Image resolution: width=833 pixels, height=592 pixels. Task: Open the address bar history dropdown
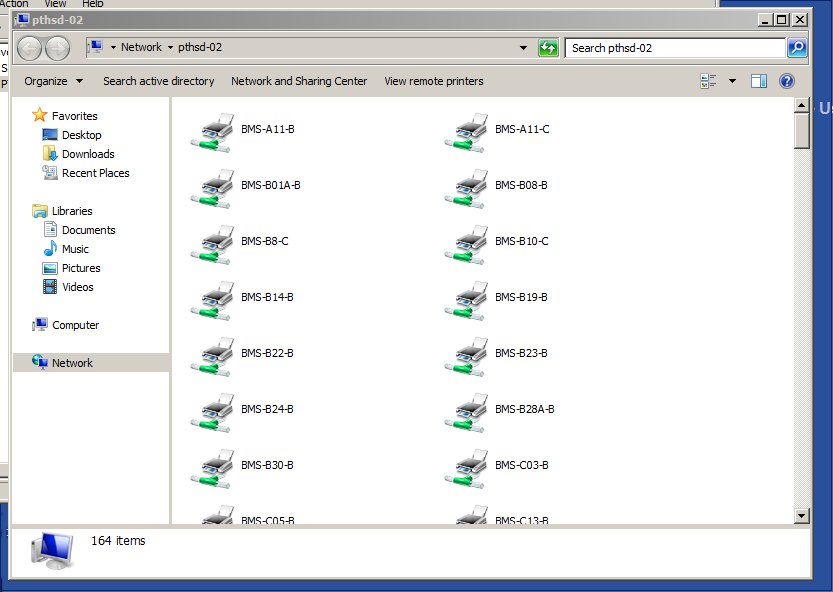[x=524, y=48]
